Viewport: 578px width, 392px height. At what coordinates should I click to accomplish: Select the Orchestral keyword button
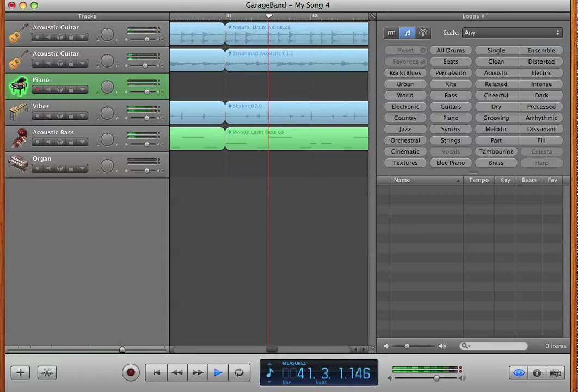click(x=405, y=140)
